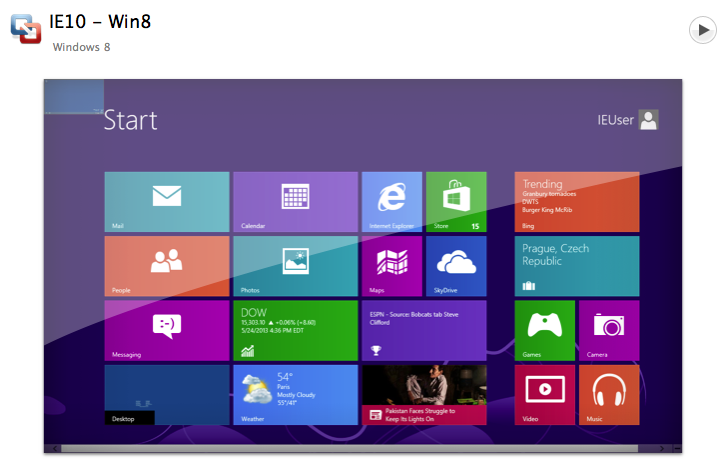The image size is (723, 471).
Task: Open the Games tile
Action: 545,330
